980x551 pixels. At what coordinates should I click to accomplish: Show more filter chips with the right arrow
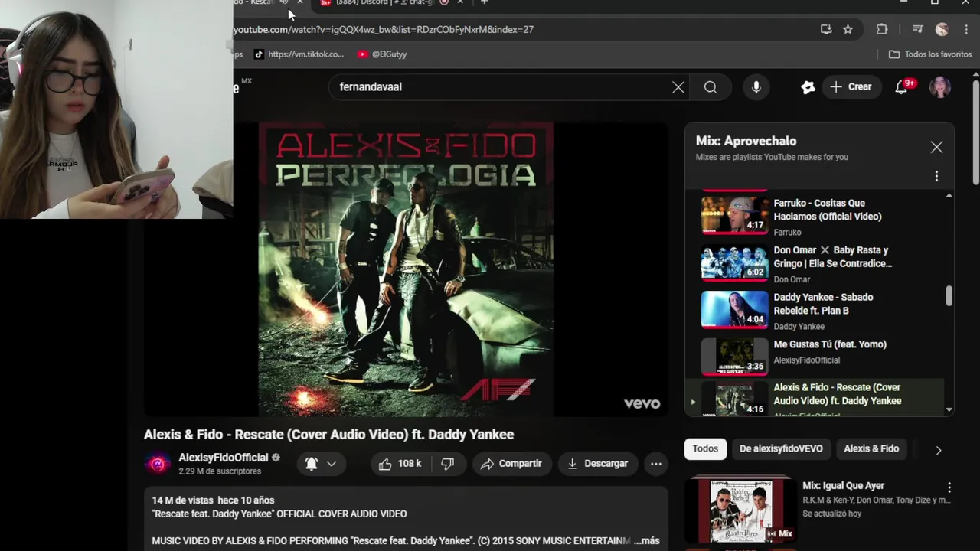click(939, 450)
